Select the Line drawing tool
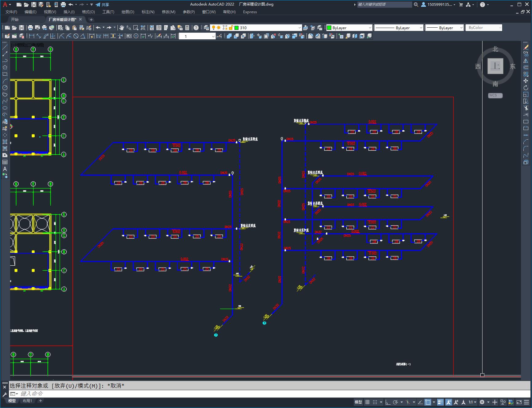Screen dimensions: 532x408 5,47
